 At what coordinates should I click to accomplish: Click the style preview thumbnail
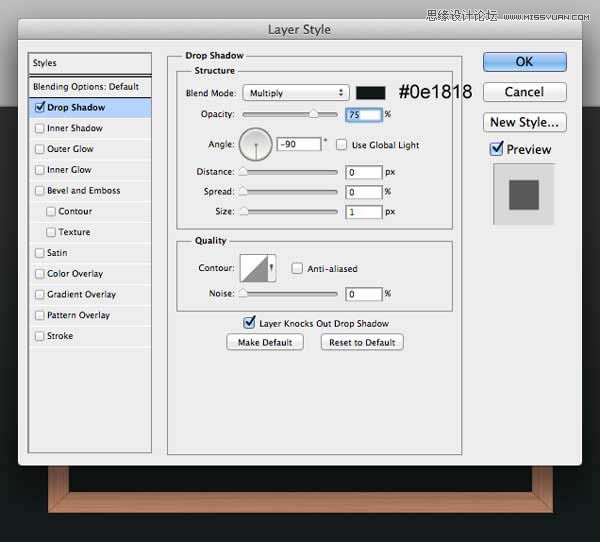[x=523, y=194]
